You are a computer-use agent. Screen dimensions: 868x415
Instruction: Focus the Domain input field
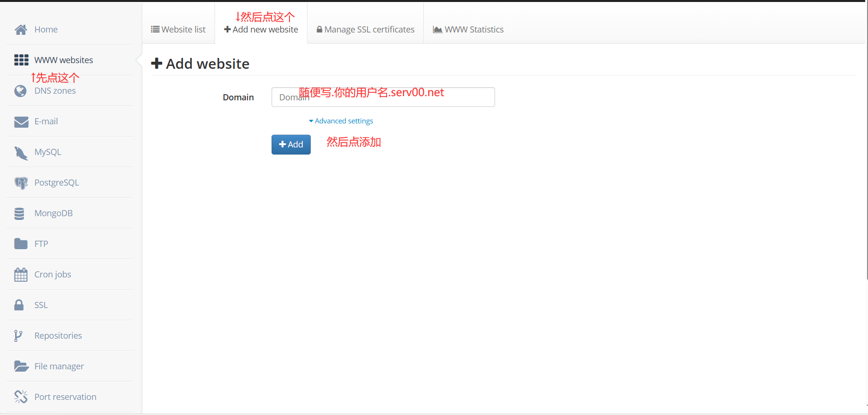click(383, 97)
